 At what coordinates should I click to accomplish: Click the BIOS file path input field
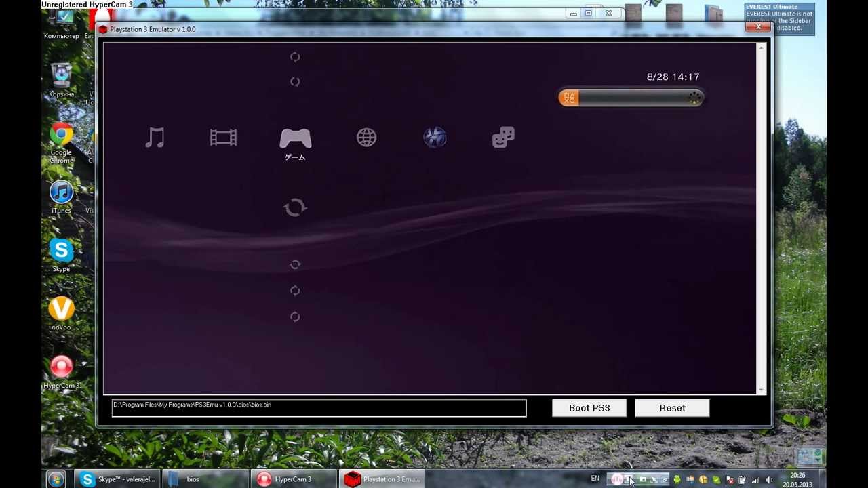tap(319, 408)
